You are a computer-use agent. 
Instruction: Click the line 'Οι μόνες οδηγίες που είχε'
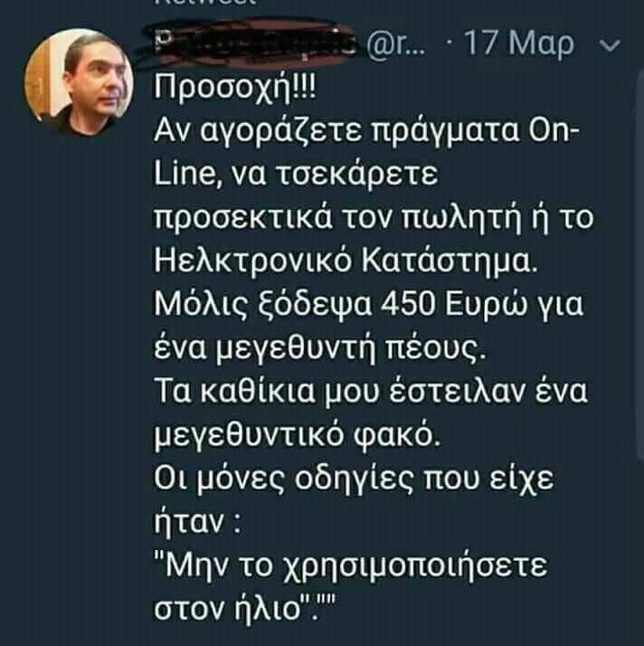tap(354, 480)
